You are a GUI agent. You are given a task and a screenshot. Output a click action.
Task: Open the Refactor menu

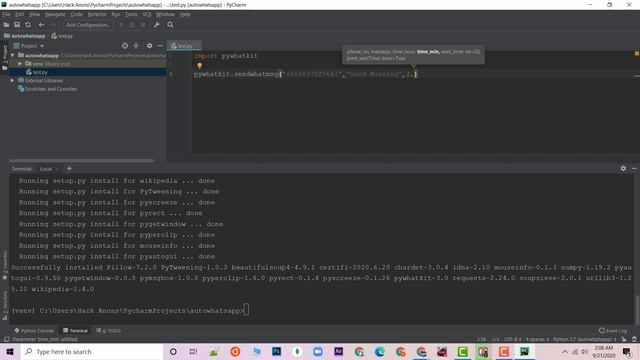(x=97, y=14)
